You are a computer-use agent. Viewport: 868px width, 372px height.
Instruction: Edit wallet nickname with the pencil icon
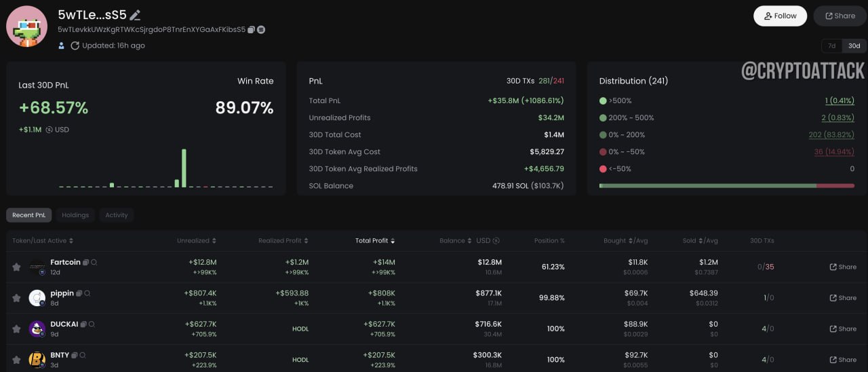tap(135, 15)
